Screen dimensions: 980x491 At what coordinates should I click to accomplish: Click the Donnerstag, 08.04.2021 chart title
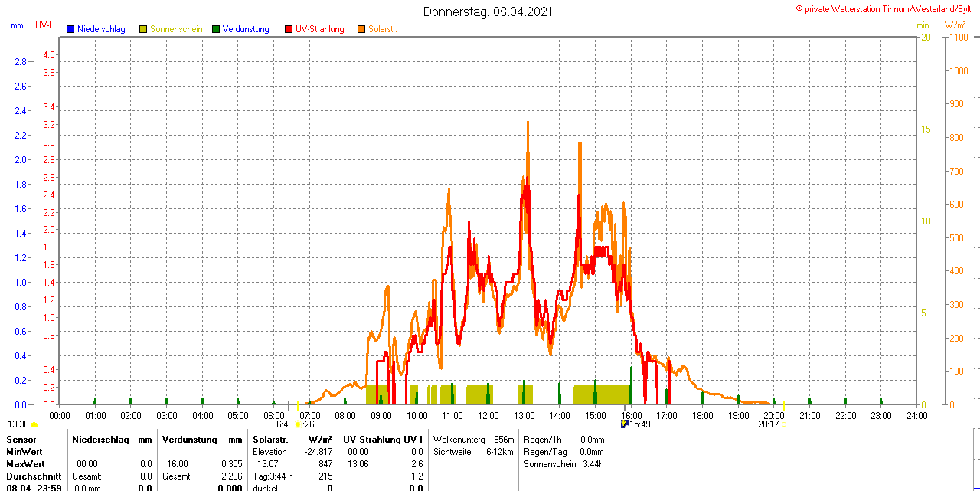pos(488,12)
